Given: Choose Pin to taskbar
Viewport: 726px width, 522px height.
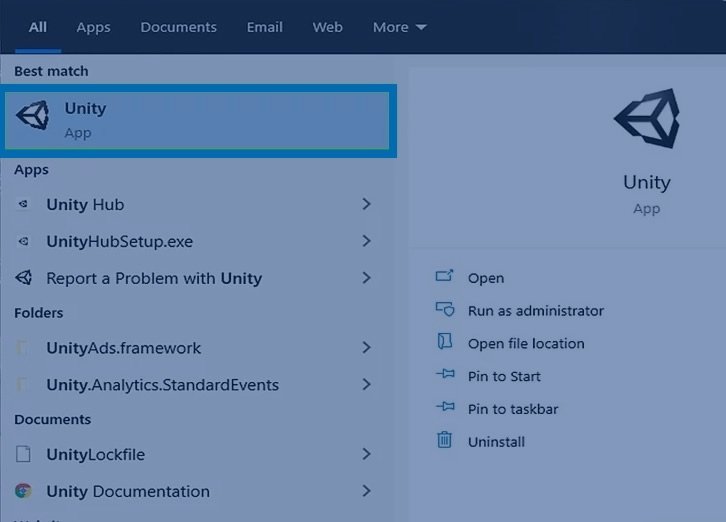Looking at the screenshot, I should point(513,409).
